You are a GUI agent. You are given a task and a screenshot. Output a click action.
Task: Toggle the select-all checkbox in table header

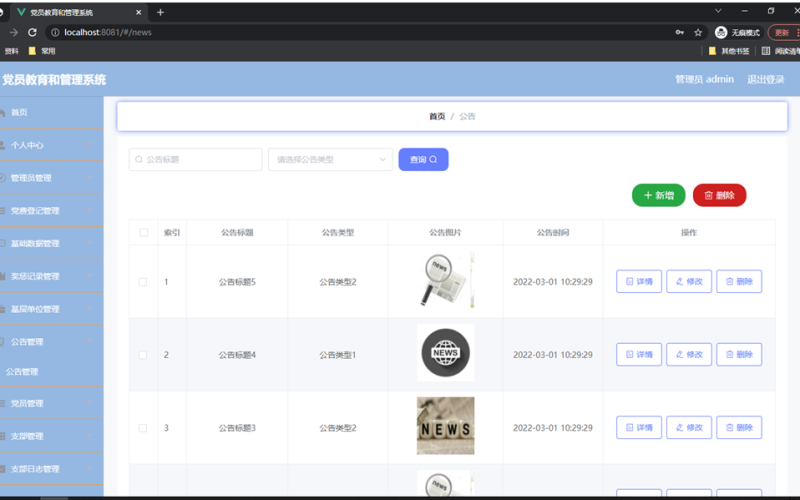[143, 233]
